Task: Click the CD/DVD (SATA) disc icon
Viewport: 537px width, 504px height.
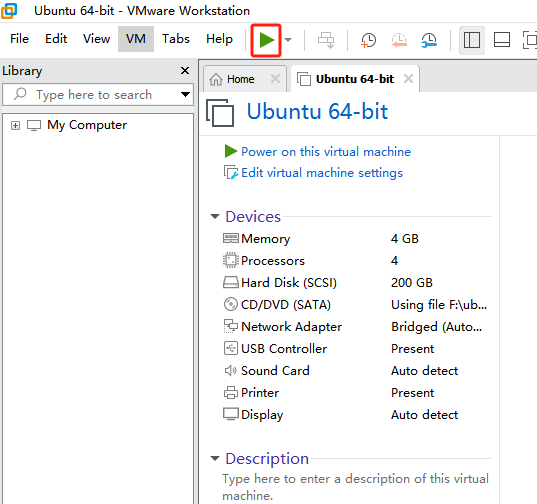Action: coord(230,304)
